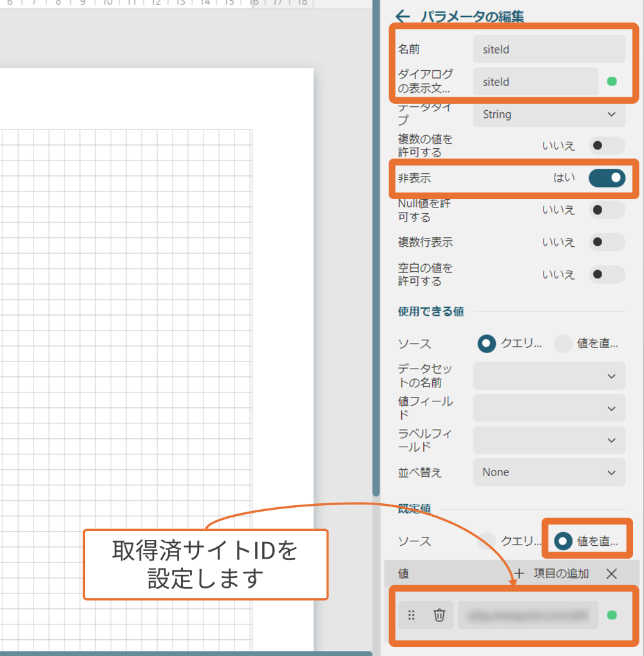This screenshot has width=644, height=656.
Task: Click the plus icon next to 項目の追加
Action: 519,573
